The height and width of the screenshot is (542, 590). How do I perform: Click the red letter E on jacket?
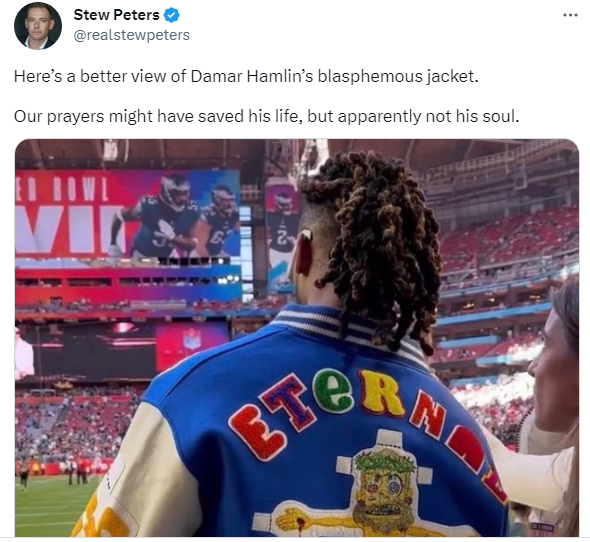tap(258, 433)
